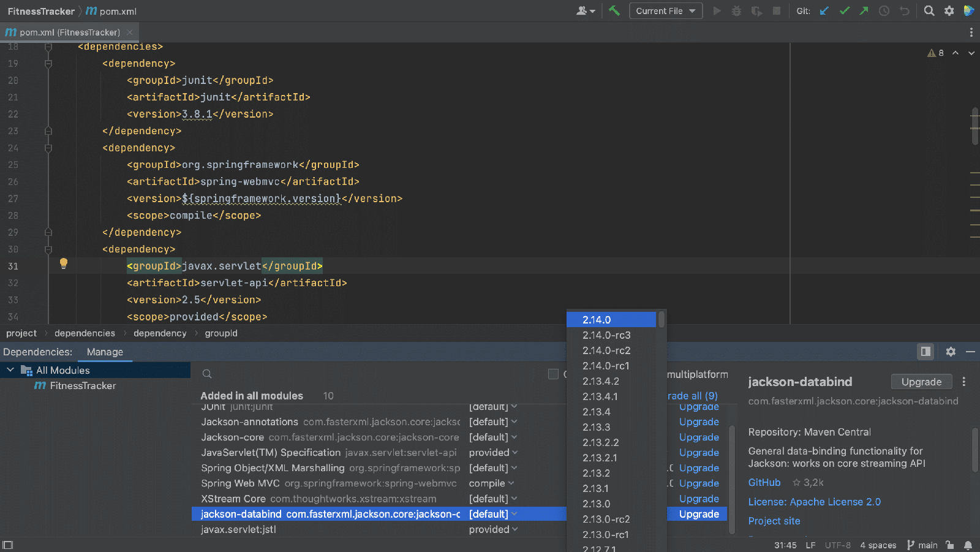Click Upgrade link in the XStream Core row
This screenshot has height=552, width=980.
[699, 499]
